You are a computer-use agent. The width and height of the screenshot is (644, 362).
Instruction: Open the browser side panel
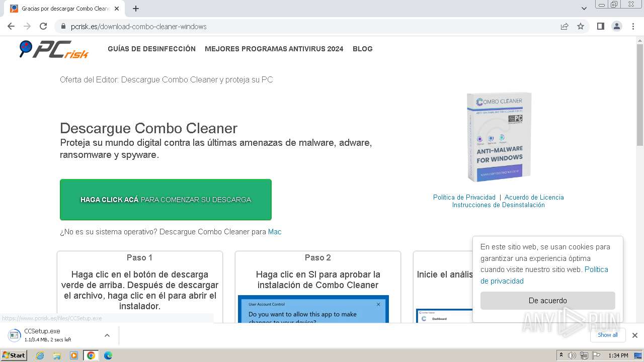click(x=601, y=27)
